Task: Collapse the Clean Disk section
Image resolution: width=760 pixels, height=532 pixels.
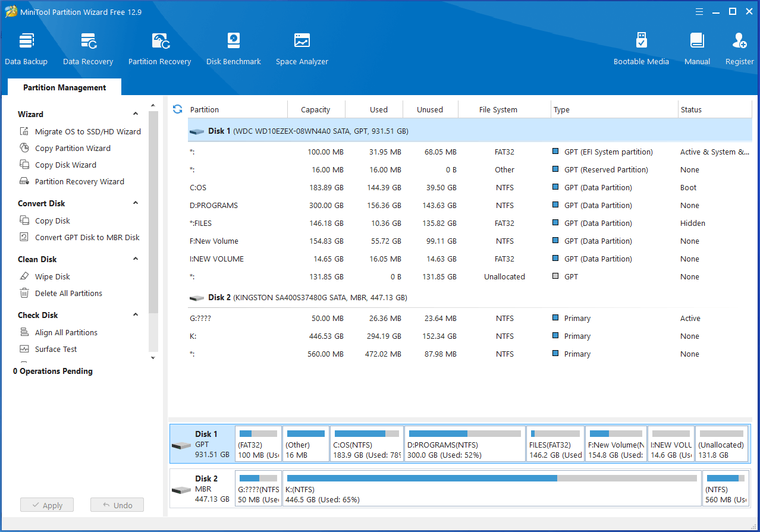Action: [136, 259]
